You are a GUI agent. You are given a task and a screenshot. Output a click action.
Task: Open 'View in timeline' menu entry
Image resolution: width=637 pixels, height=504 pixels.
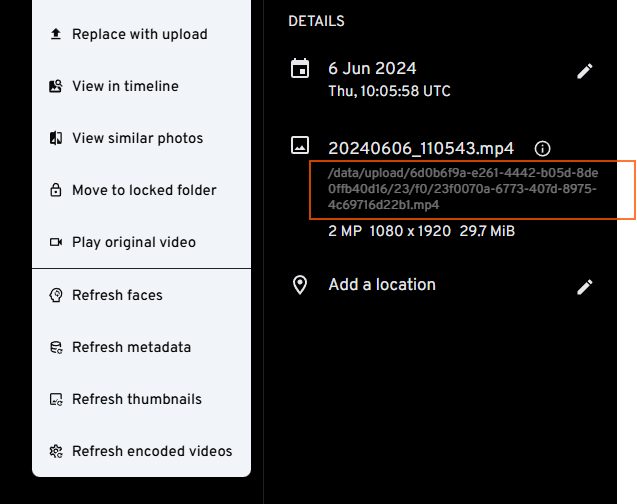(x=125, y=86)
